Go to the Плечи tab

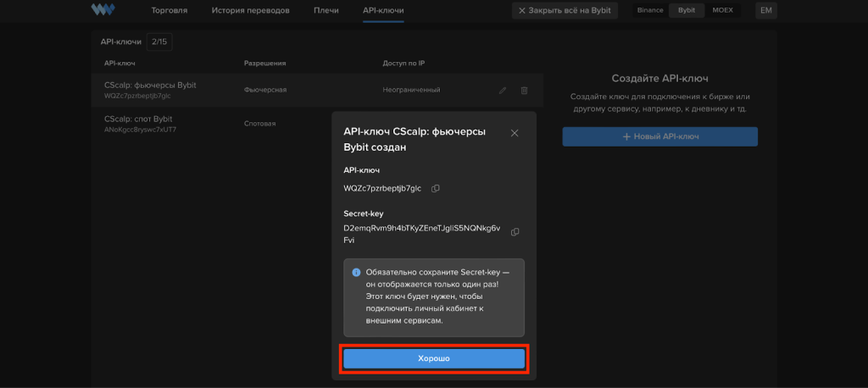(325, 11)
